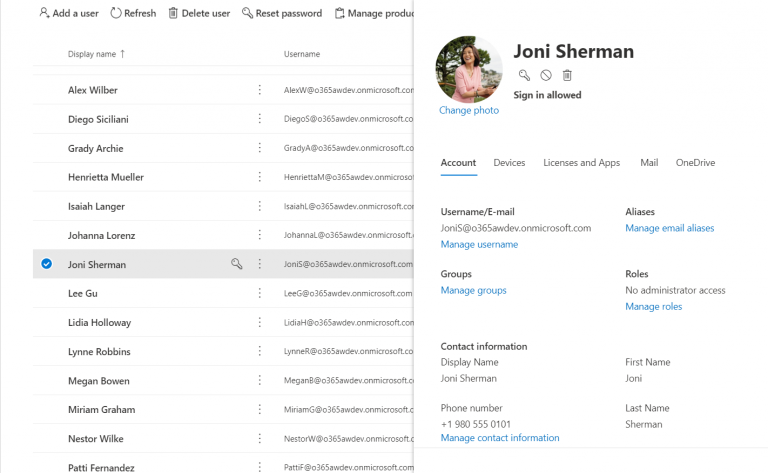Switch to the Mail tab
This screenshot has width=768, height=473.
(649, 163)
